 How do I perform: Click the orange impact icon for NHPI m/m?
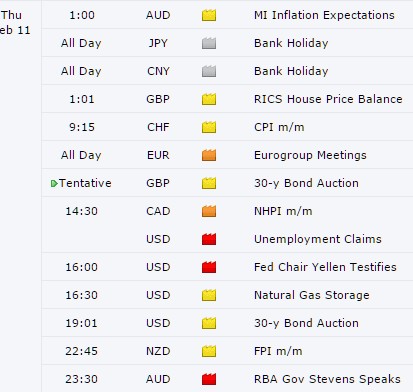click(x=209, y=211)
